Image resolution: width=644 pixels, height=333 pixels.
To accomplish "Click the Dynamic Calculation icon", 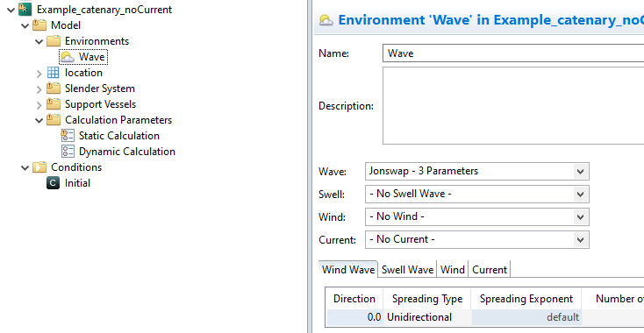I will point(68,152).
